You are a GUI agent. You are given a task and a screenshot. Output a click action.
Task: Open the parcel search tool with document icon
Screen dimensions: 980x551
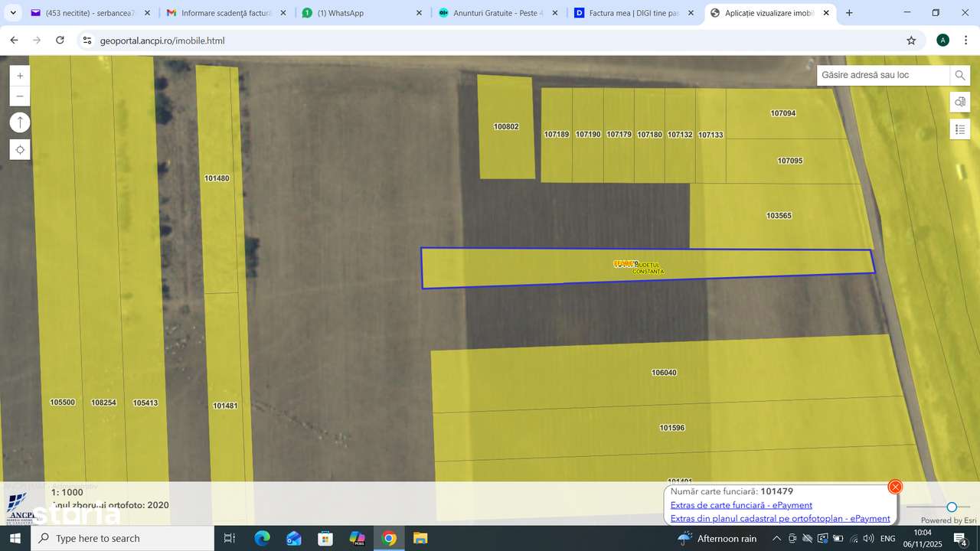point(960,102)
